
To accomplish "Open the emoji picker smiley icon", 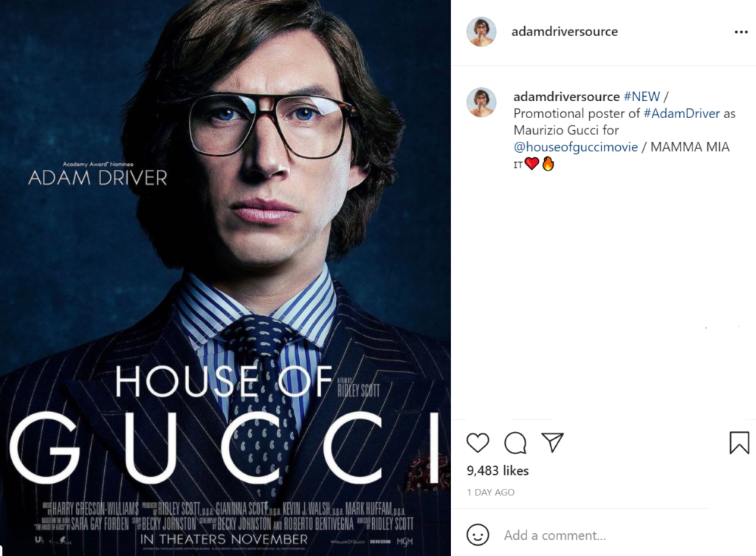I will click(x=478, y=535).
